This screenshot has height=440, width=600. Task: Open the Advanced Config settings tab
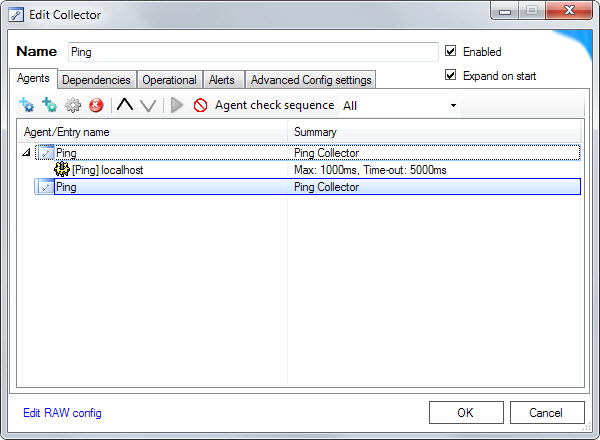(x=311, y=80)
